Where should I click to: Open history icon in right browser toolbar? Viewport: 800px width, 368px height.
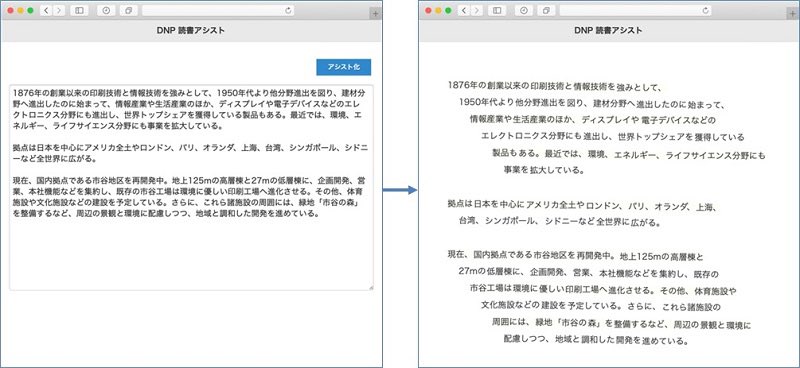524,10
